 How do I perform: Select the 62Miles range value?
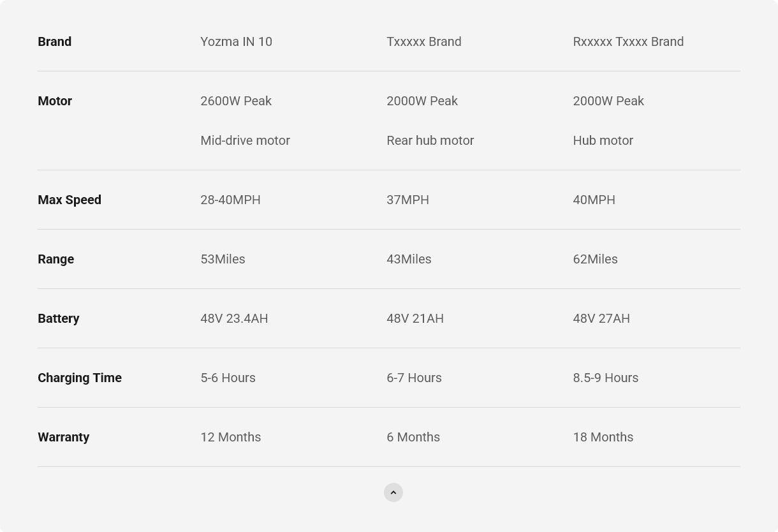[x=595, y=259]
